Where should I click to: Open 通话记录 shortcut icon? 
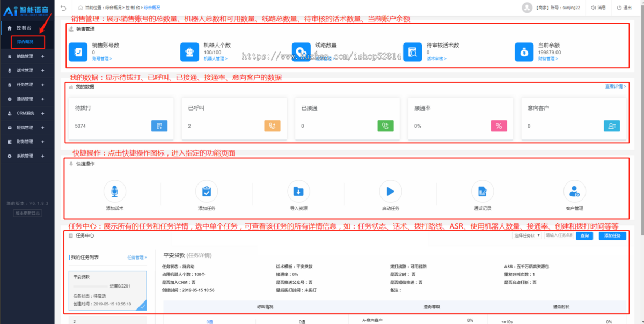(x=482, y=191)
